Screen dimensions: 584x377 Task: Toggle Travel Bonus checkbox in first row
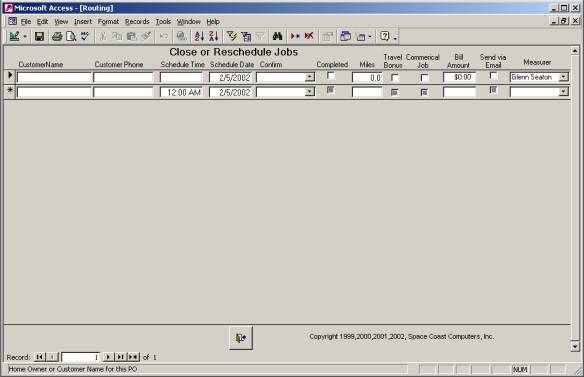point(395,77)
